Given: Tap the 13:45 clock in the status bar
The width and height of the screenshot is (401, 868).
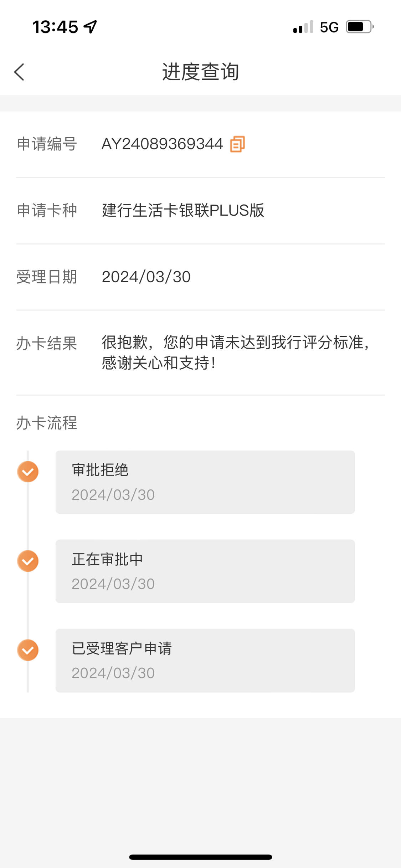Looking at the screenshot, I should pyautogui.click(x=55, y=27).
